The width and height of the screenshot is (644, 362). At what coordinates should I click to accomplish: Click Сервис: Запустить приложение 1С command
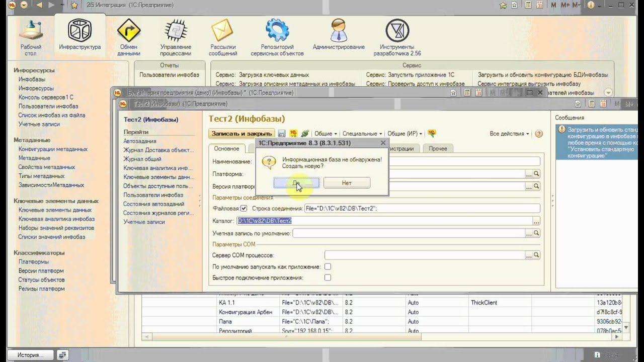click(x=410, y=75)
